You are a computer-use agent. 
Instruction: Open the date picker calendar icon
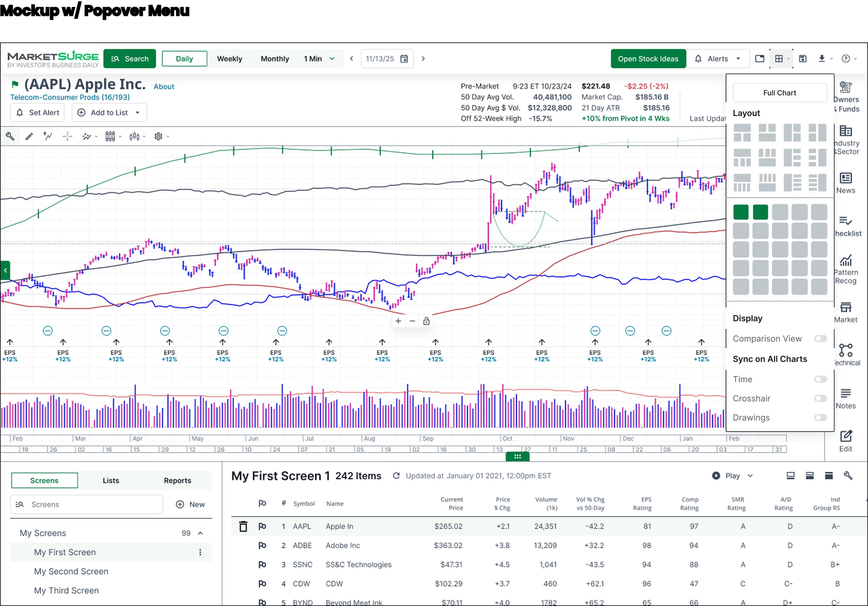pyautogui.click(x=404, y=59)
